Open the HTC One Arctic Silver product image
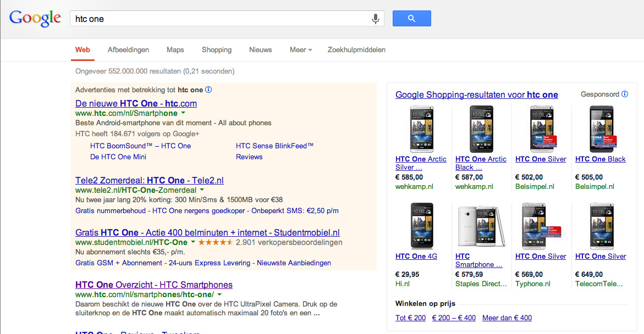The height and width of the screenshot is (334, 644). (422, 129)
